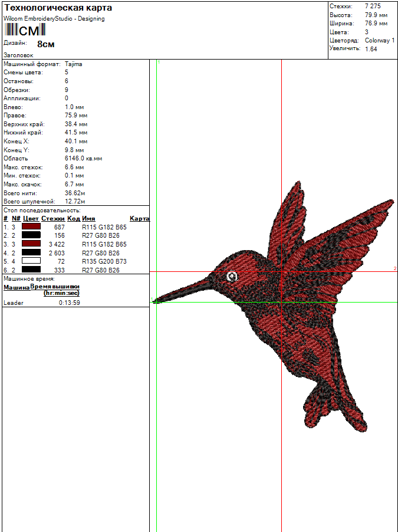The width and height of the screenshot is (398, 532).
Task: Select the white swatch in stop row 5
Action: [x=31, y=261]
